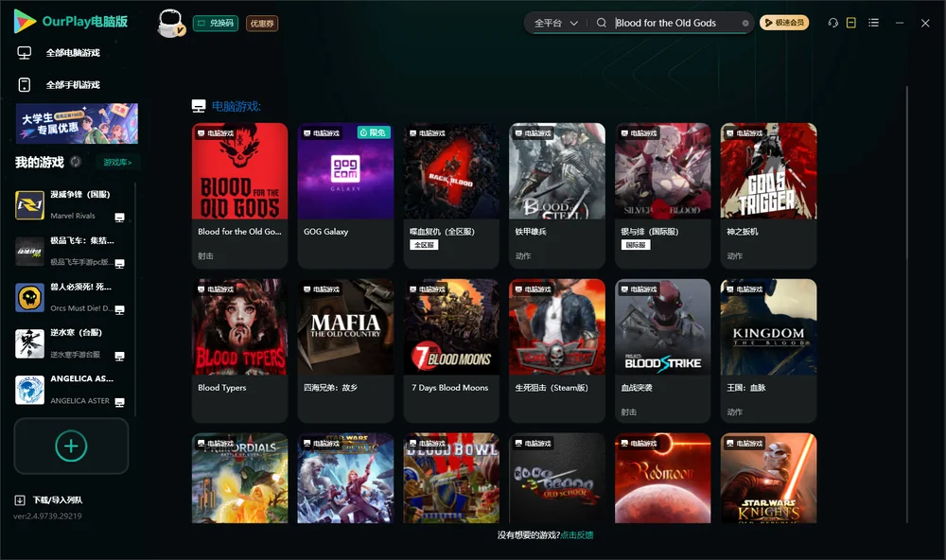Click the 兑换码 redeem code button
946x560 pixels.
coord(216,23)
